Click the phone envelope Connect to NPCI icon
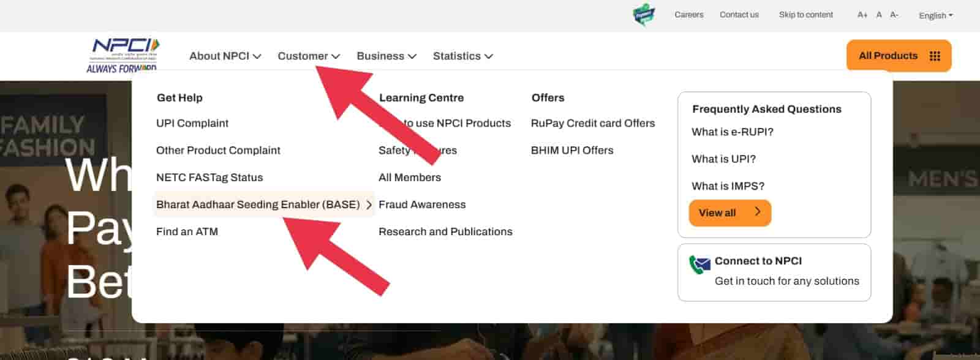Viewport: 980px width, 360px height. pos(699,264)
